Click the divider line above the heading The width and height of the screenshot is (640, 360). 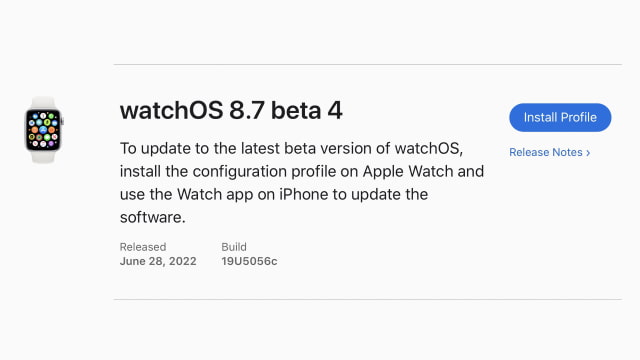click(x=368, y=64)
